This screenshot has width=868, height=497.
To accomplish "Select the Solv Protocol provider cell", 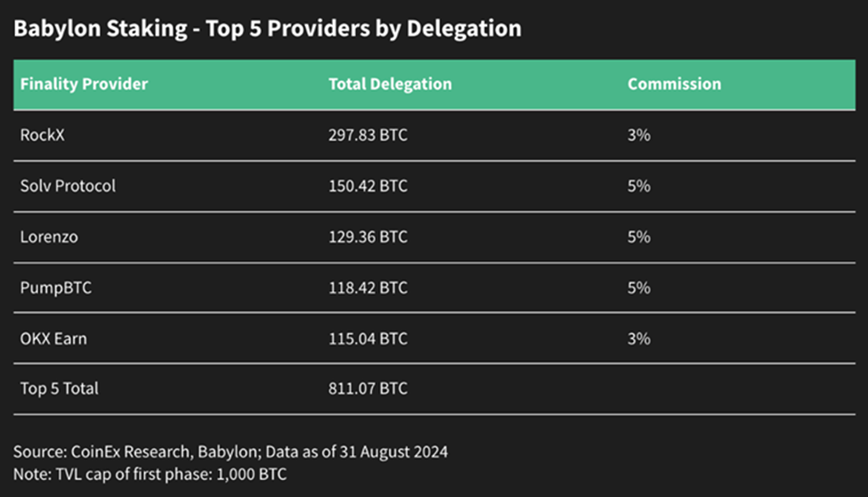I will point(68,185).
